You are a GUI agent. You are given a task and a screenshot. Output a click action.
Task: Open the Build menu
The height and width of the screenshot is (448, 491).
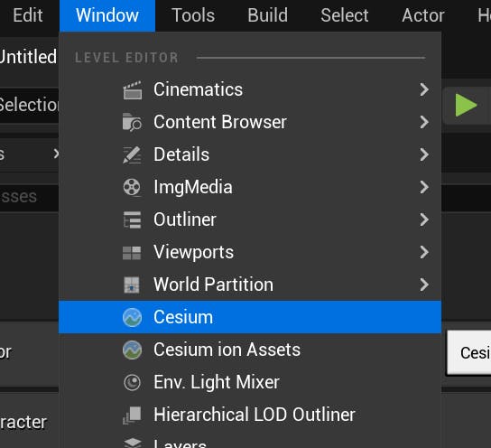point(267,15)
